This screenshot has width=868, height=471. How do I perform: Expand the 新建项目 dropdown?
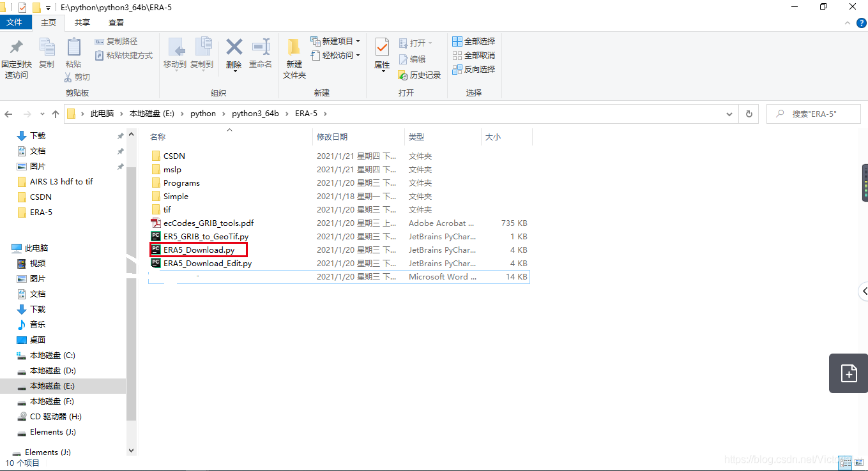pyautogui.click(x=356, y=41)
